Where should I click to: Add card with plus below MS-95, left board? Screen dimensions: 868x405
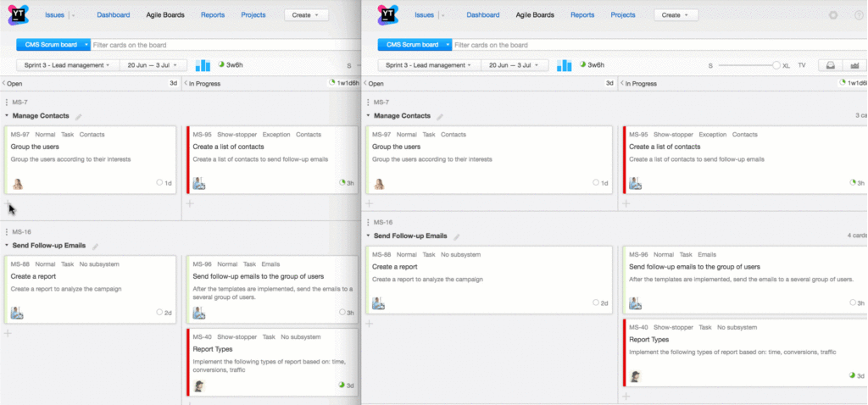click(x=190, y=203)
